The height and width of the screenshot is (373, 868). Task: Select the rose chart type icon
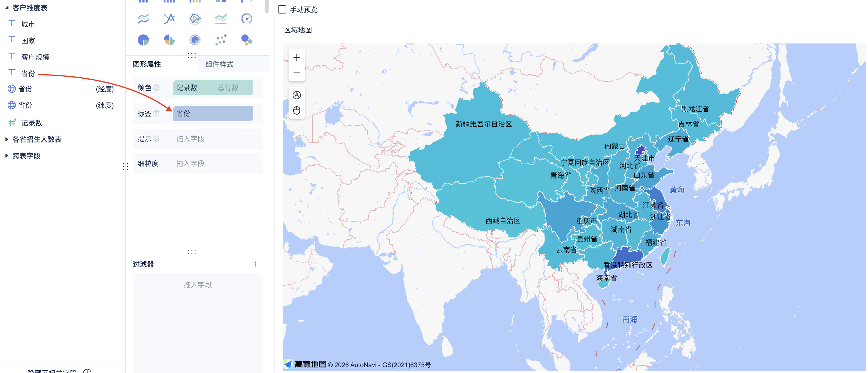click(x=169, y=40)
